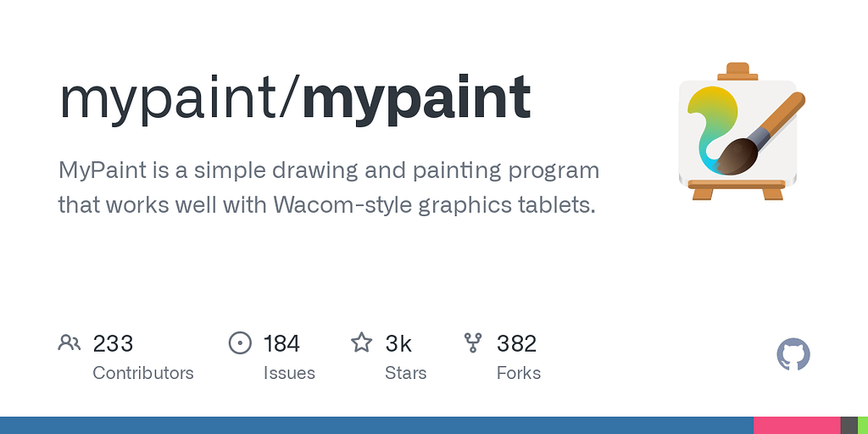Click the MyPaint description text
The width and height of the screenshot is (868, 434).
[x=329, y=187]
